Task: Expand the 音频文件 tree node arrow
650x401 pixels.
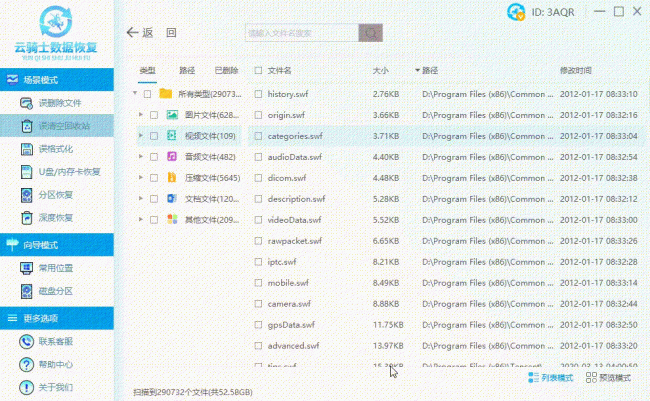Action: (141, 156)
